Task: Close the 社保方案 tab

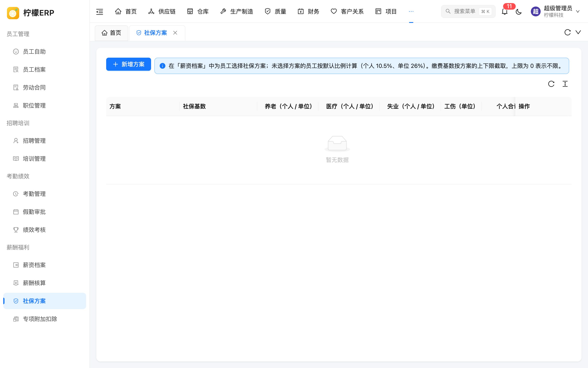Action: click(x=175, y=33)
